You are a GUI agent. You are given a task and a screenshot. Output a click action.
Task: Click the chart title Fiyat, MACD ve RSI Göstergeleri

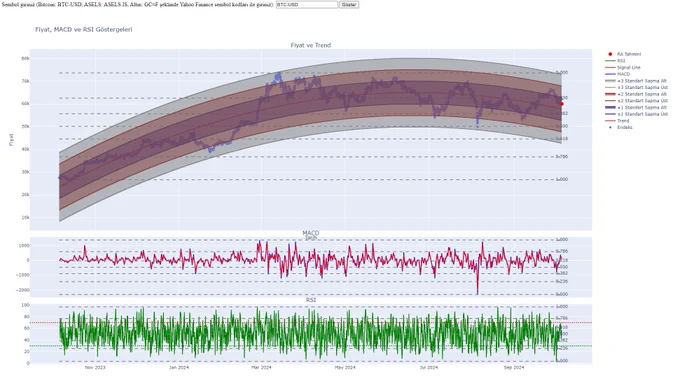click(x=84, y=30)
